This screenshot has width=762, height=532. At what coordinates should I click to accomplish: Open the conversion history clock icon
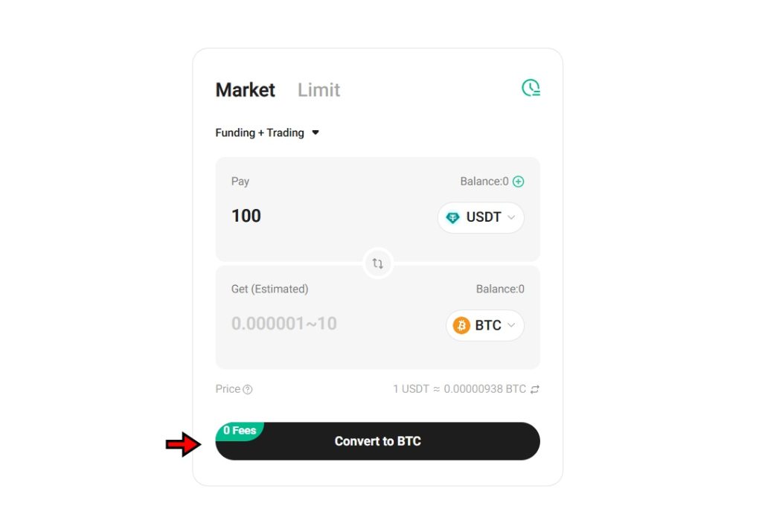click(531, 87)
